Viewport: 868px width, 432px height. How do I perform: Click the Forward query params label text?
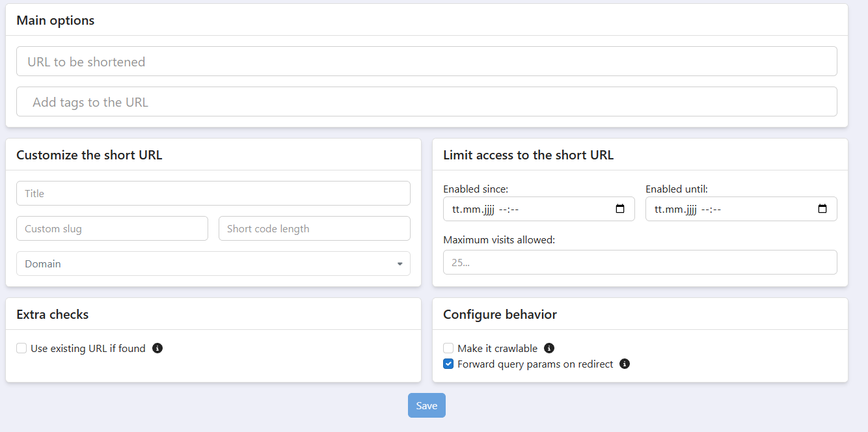coord(536,364)
